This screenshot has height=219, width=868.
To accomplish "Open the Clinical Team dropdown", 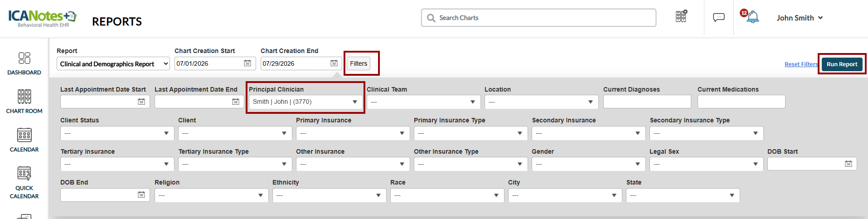I will click(423, 102).
